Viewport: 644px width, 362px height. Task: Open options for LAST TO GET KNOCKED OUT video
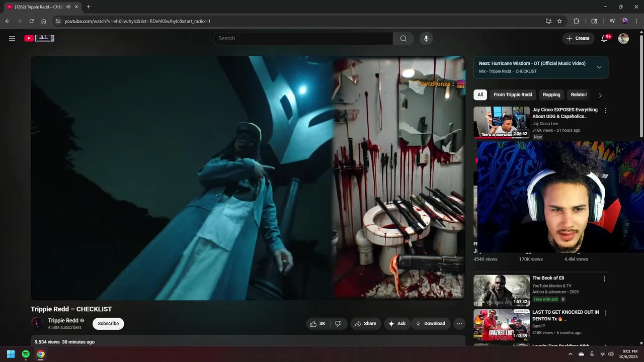(x=605, y=313)
